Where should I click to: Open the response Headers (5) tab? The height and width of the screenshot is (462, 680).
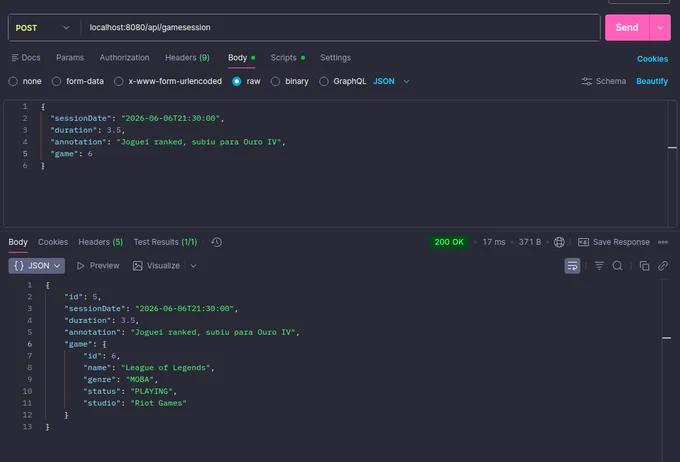tap(101, 242)
